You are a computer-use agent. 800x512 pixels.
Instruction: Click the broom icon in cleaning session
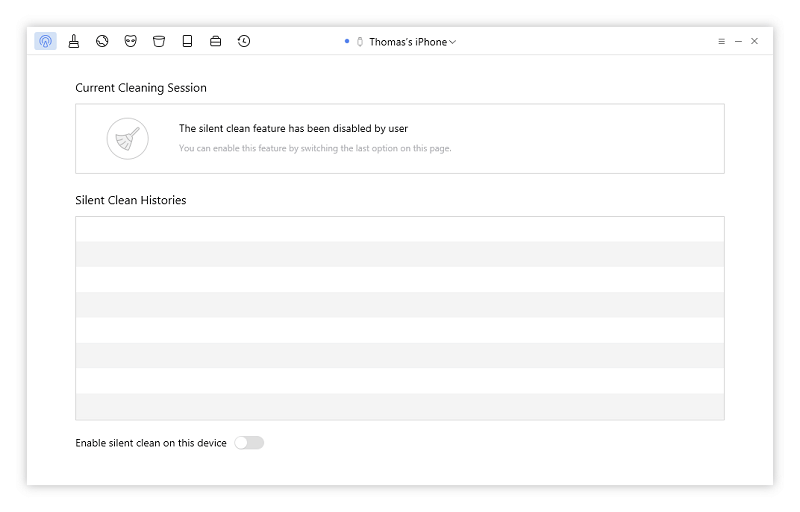point(128,139)
